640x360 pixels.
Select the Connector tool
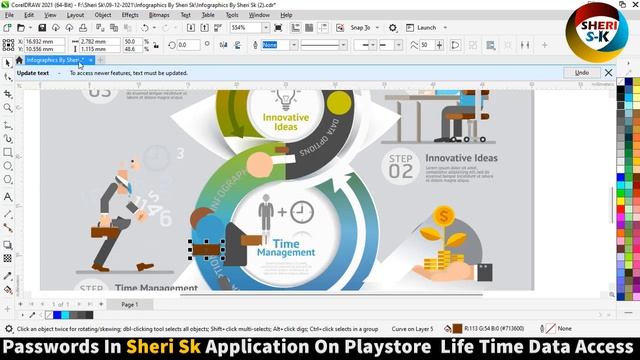click(x=7, y=228)
